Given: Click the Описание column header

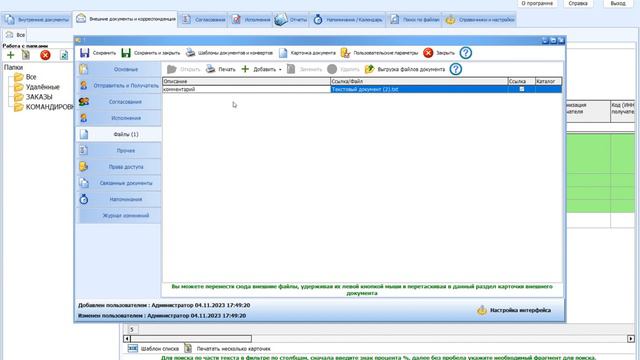Looking at the screenshot, I should (247, 81).
